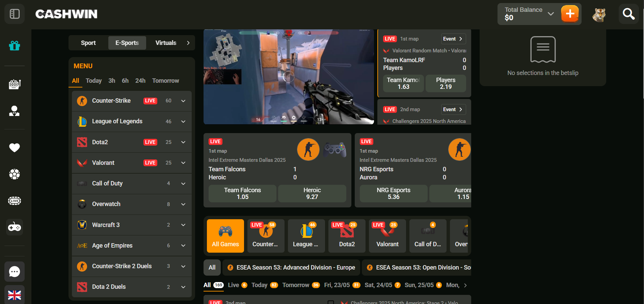644x304 pixels.
Task: Expand the Valorant category chevron
Action: (183, 163)
